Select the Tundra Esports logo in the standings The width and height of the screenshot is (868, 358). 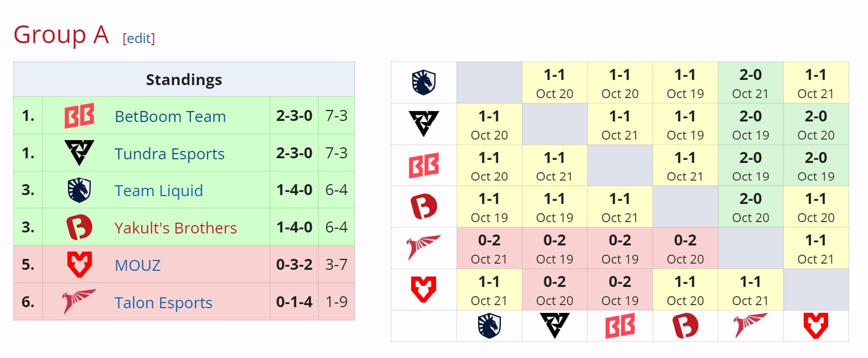click(x=79, y=153)
